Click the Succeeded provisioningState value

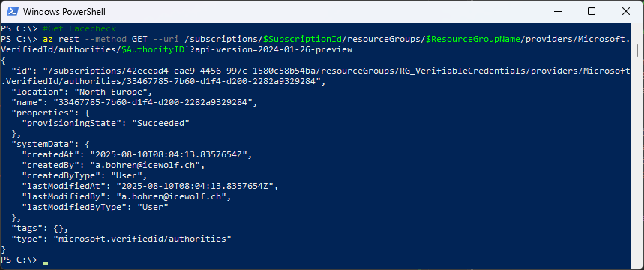click(x=160, y=123)
